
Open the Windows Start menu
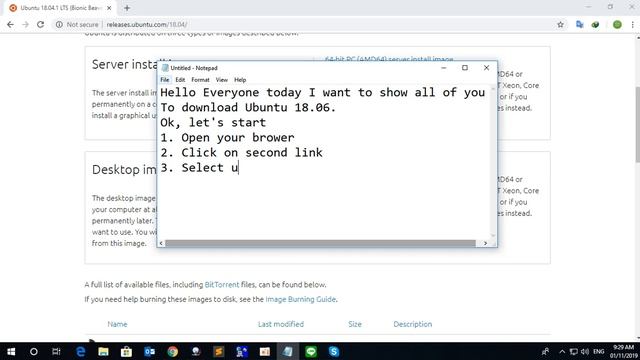click(x=11, y=351)
